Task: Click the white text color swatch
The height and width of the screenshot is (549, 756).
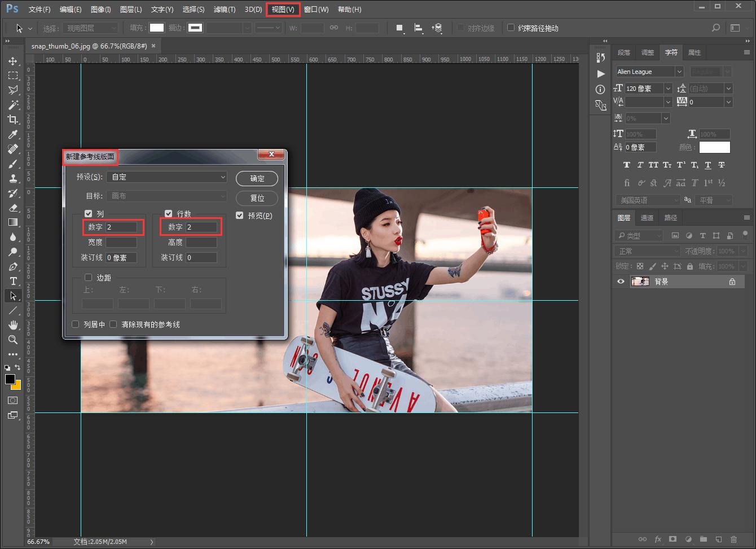Action: click(714, 147)
